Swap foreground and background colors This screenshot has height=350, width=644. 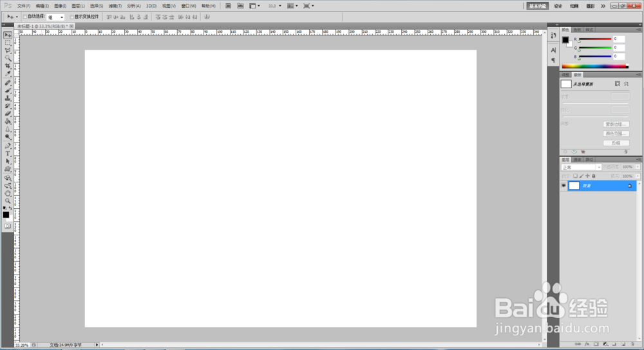10,209
